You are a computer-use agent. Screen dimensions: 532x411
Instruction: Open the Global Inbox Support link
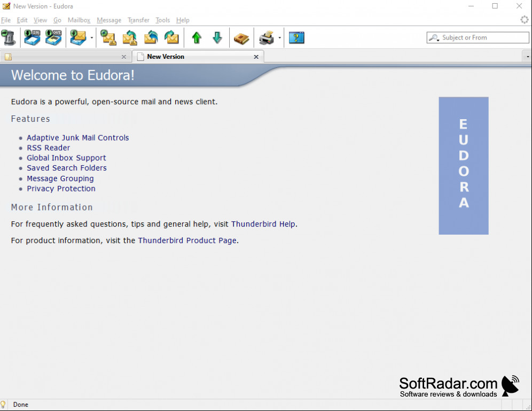click(x=66, y=158)
